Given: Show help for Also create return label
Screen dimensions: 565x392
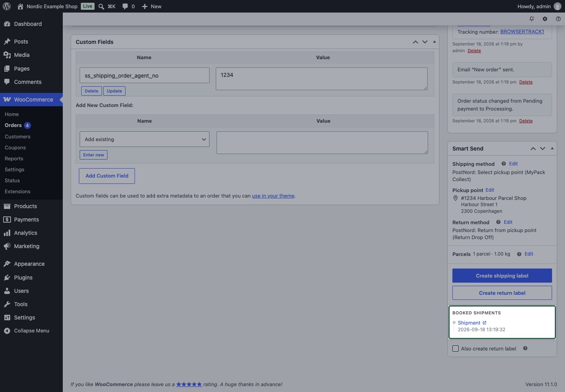Looking at the screenshot, I should click(x=525, y=348).
